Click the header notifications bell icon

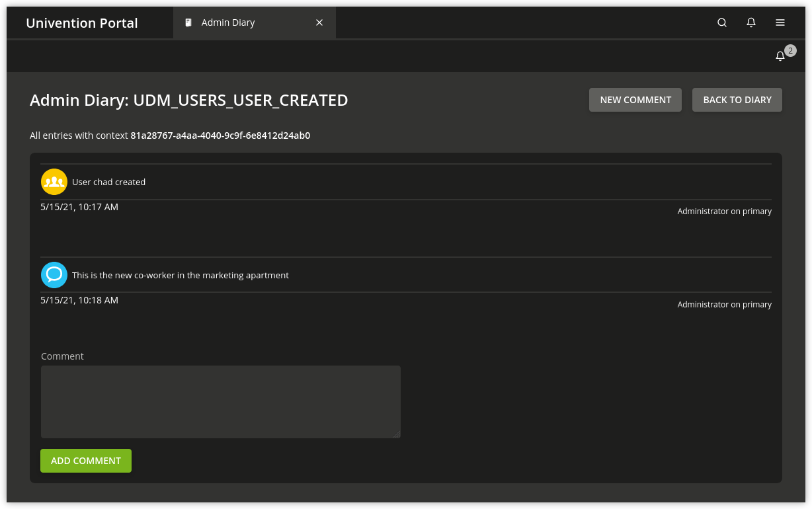(751, 22)
